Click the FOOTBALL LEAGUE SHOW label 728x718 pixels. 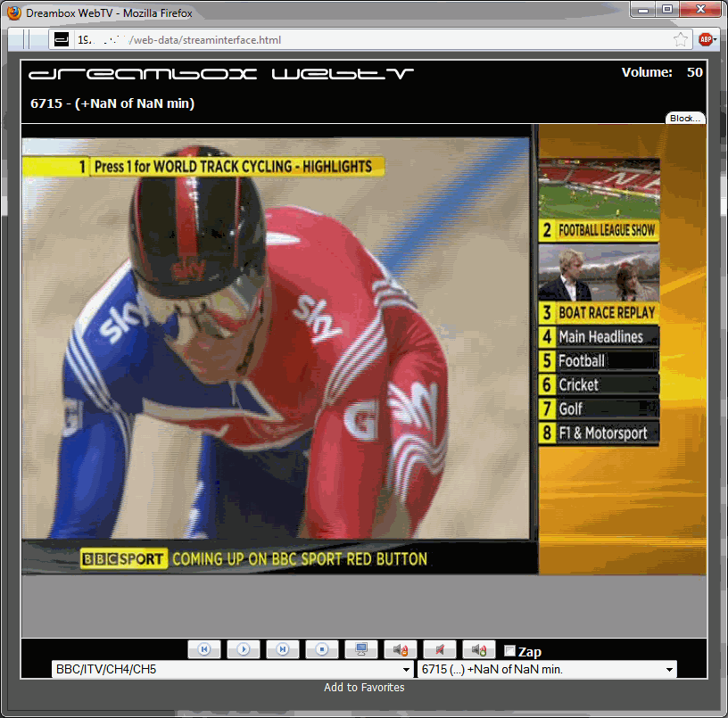coord(607,230)
